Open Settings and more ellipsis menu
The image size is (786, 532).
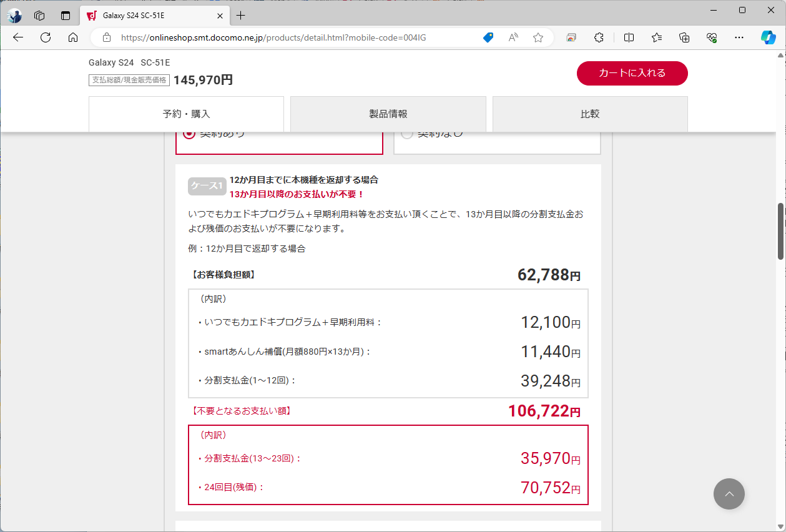click(x=739, y=37)
